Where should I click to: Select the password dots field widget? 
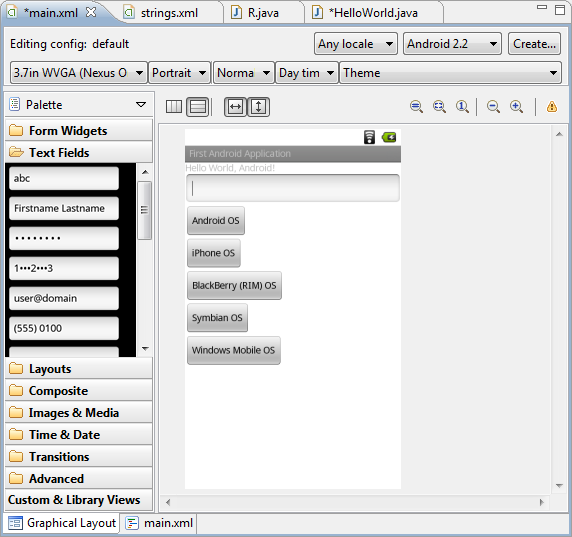[x=64, y=238]
